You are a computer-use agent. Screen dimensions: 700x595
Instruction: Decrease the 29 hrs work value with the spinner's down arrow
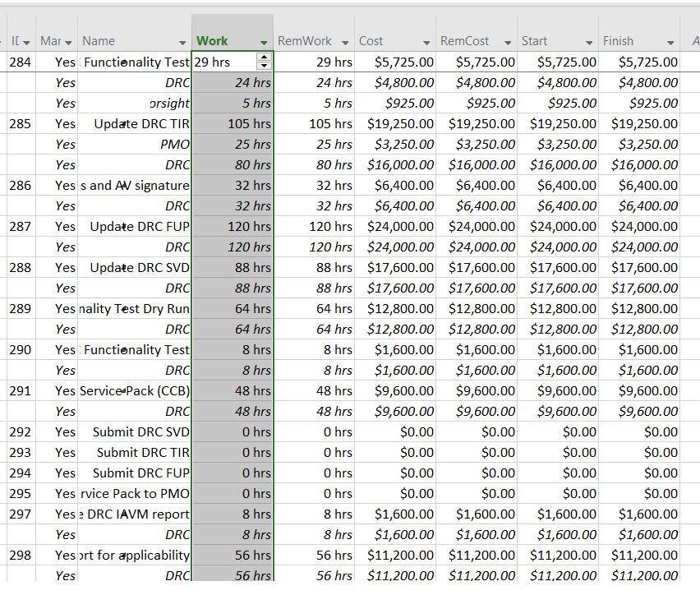[265, 65]
